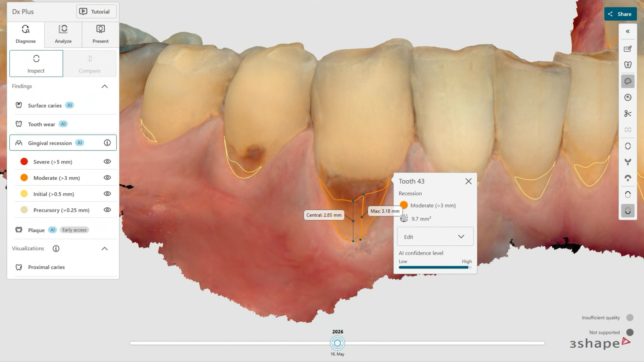Switch to the Diagnose tab
The image size is (644, 362).
click(25, 34)
